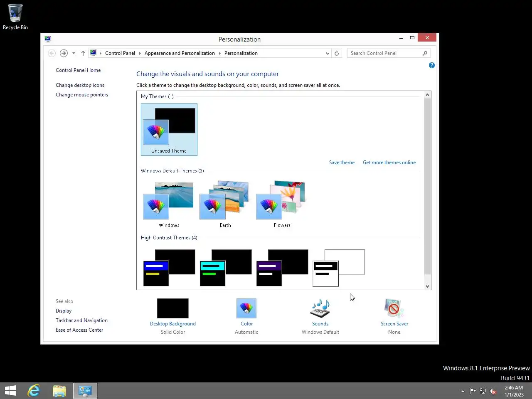The height and width of the screenshot is (399, 532).
Task: Expand the address bar history dropdown
Action: click(328, 53)
